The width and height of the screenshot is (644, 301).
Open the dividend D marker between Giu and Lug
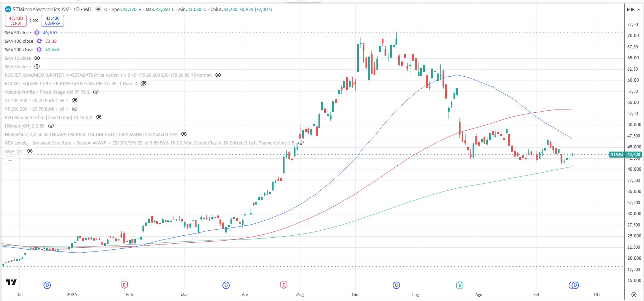click(x=396, y=285)
